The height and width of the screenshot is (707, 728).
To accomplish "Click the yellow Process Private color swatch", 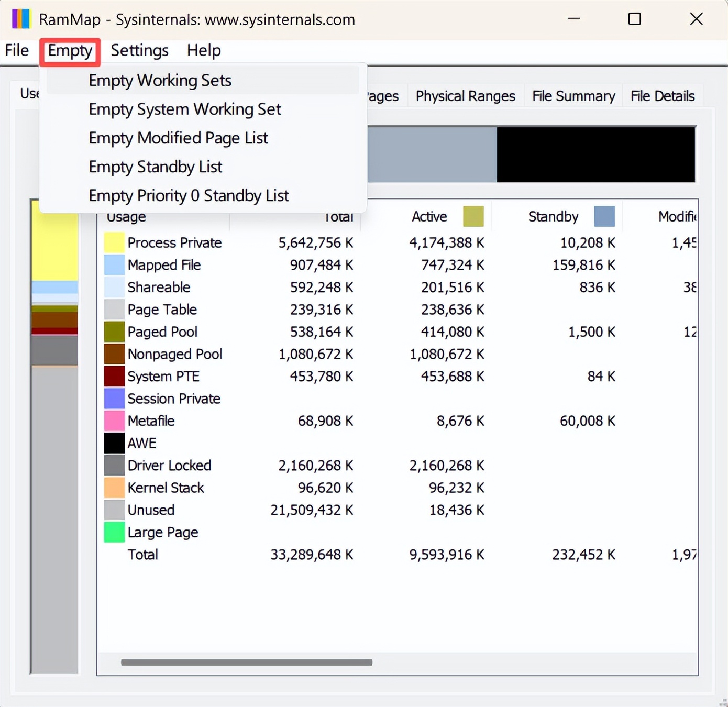I will tap(114, 242).
